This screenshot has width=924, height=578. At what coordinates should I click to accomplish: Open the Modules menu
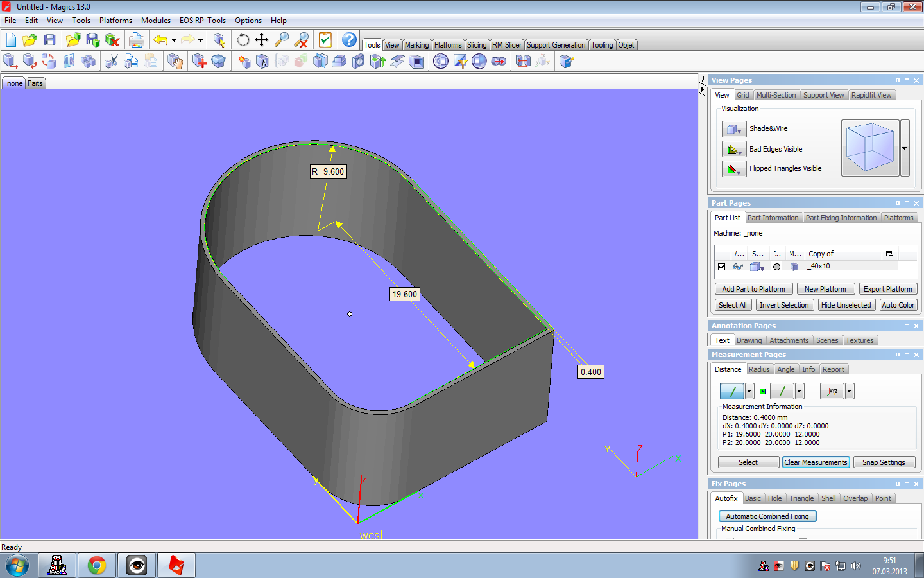tap(156, 21)
